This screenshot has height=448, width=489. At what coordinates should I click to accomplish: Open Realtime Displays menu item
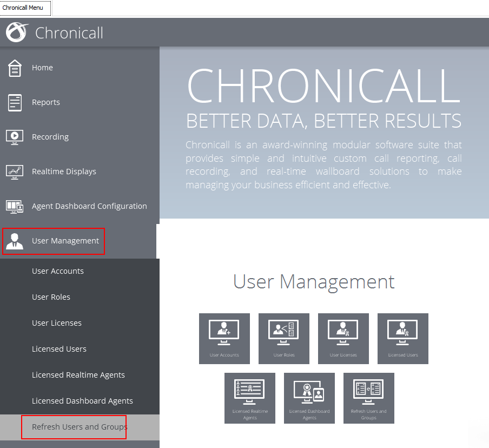[80, 172]
